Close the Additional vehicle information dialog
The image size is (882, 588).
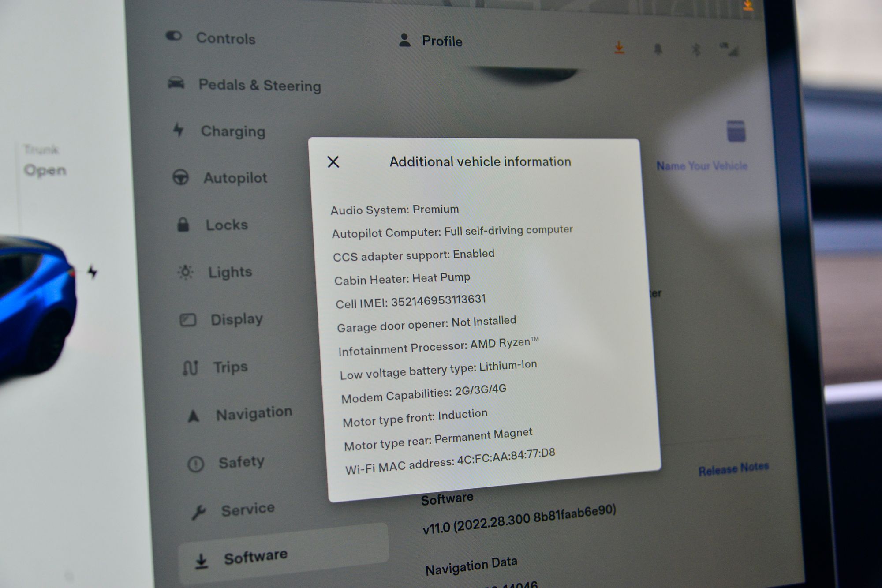pyautogui.click(x=333, y=162)
